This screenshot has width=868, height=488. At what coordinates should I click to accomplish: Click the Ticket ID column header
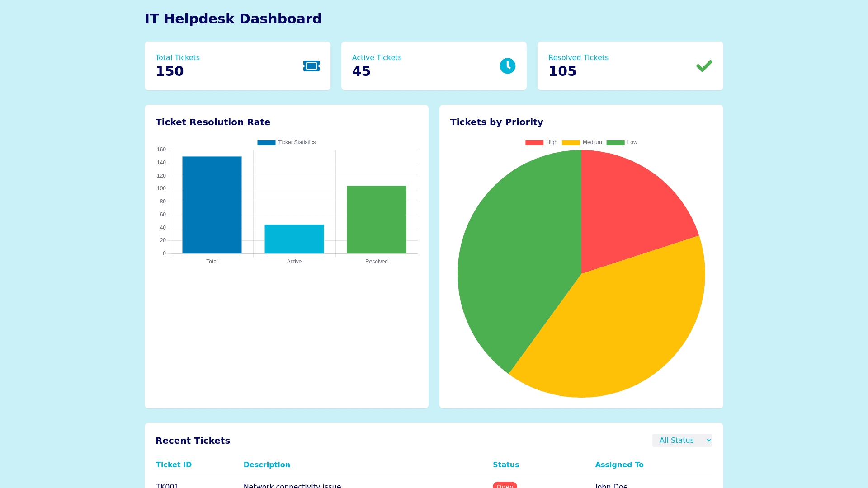174,465
